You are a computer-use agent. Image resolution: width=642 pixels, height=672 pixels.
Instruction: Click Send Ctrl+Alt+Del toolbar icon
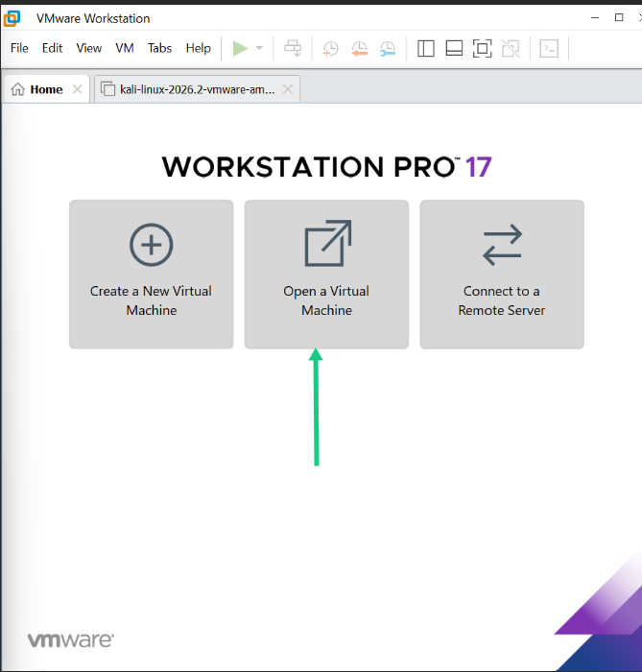[293, 48]
